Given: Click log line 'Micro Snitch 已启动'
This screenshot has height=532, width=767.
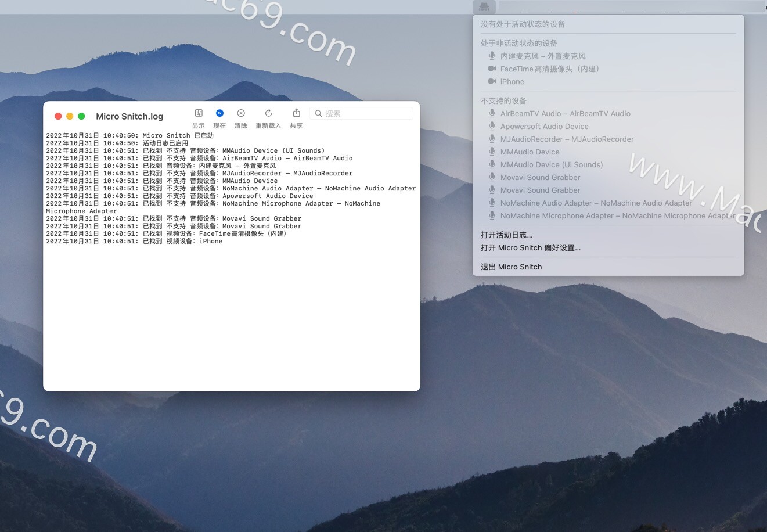Looking at the screenshot, I should tap(130, 135).
